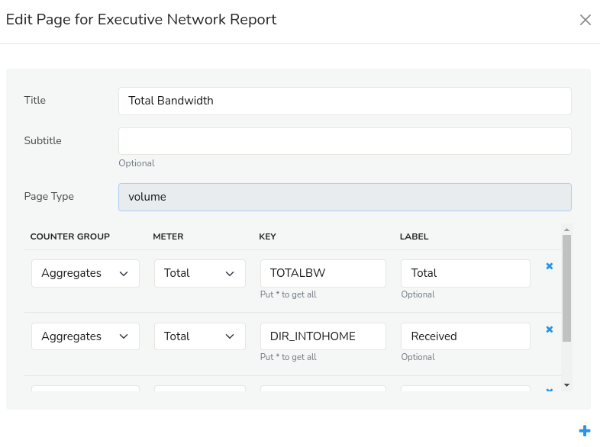Image resolution: width=600 pixels, height=447 pixels.
Task: Remove the partially visible third counter row
Action: 549,390
